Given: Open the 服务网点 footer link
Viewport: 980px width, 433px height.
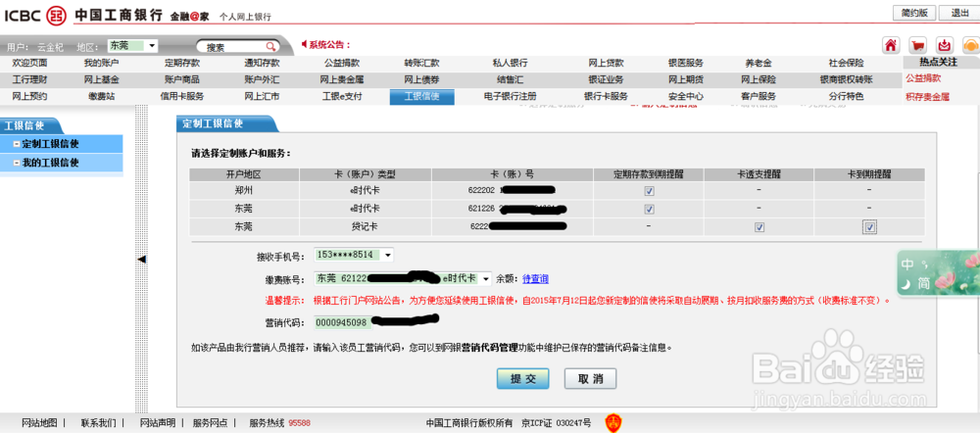Looking at the screenshot, I should click(x=210, y=423).
